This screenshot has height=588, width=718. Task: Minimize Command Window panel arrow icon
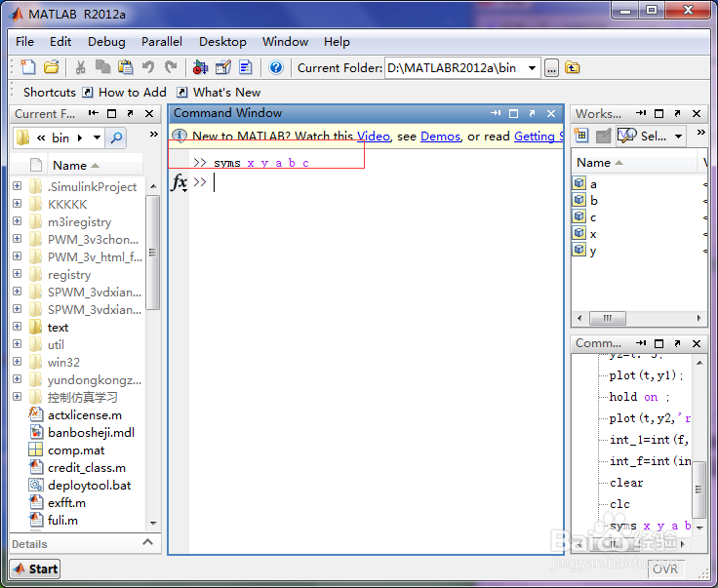point(495,113)
